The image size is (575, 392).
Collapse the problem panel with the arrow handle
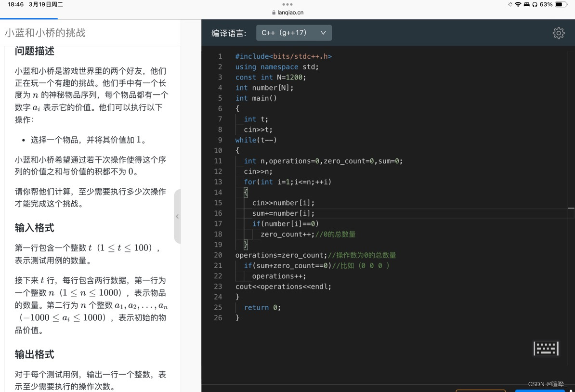point(177,216)
